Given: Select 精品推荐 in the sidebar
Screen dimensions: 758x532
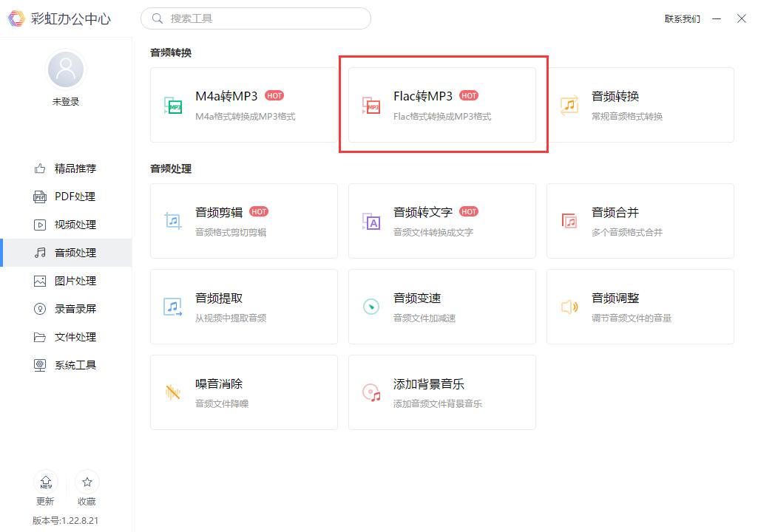Looking at the screenshot, I should 66,168.
